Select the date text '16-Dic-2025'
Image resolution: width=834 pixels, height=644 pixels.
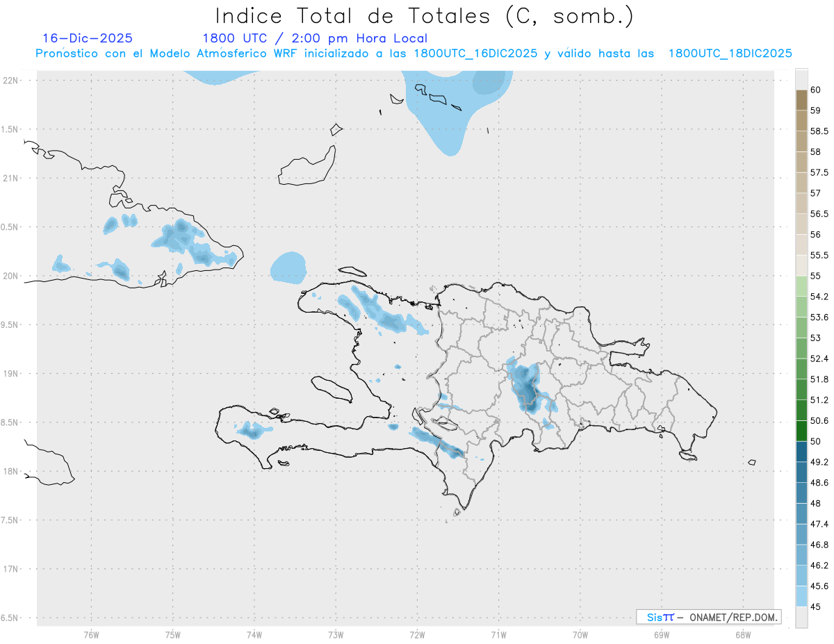point(88,38)
